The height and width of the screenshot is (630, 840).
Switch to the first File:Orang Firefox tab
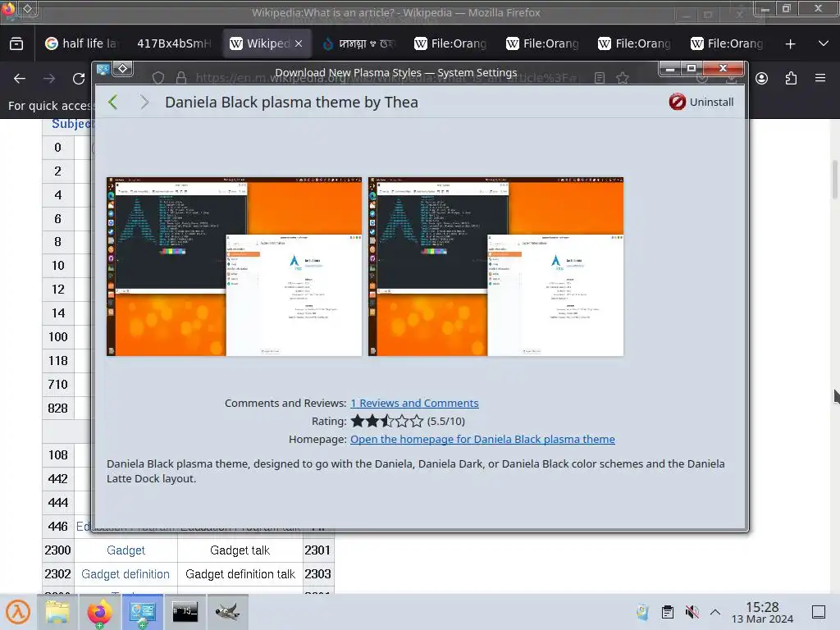pos(450,43)
